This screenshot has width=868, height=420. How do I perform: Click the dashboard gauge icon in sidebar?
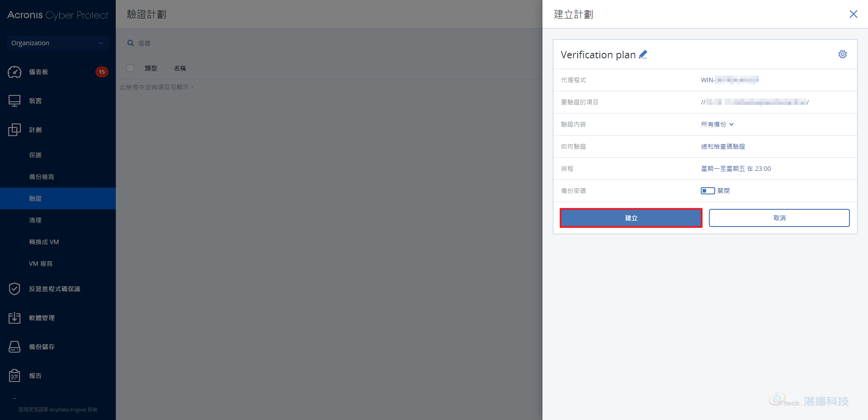click(14, 72)
